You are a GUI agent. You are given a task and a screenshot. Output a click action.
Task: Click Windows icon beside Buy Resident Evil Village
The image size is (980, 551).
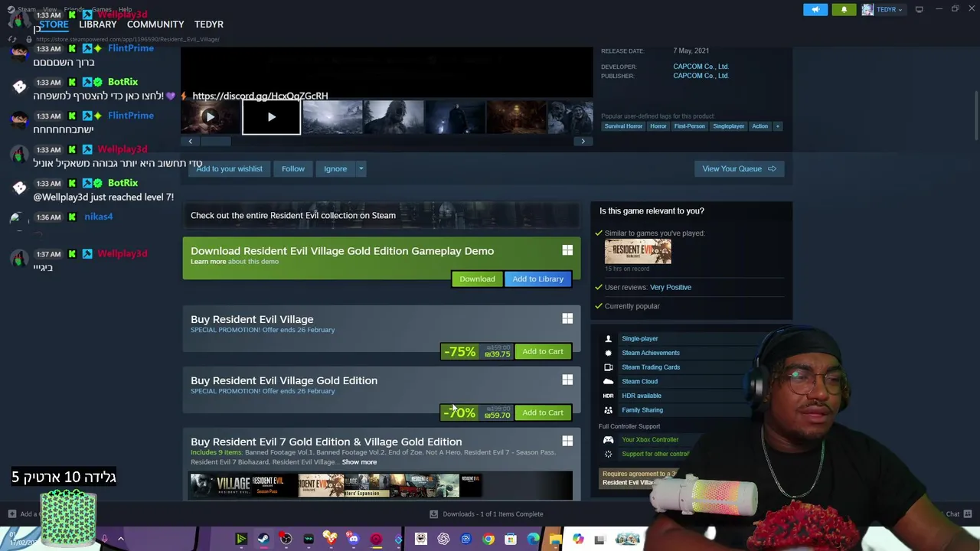[x=567, y=318]
